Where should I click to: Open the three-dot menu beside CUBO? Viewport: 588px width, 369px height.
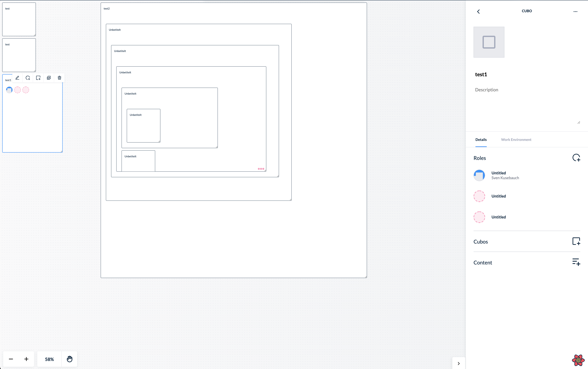tap(575, 11)
